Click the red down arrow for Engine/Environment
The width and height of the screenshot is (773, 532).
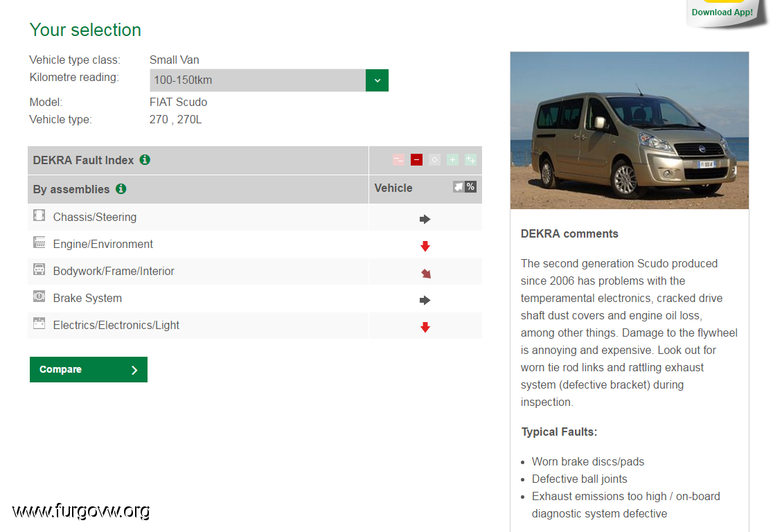coord(425,246)
